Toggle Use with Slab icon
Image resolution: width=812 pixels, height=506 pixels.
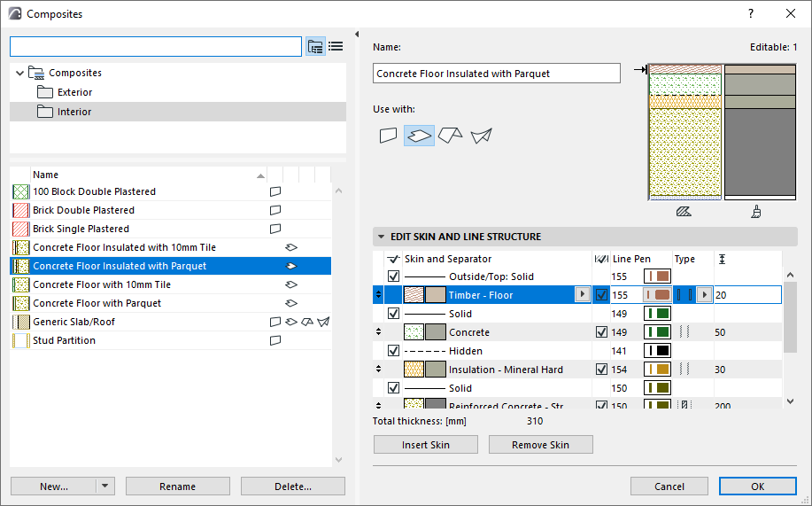pos(419,136)
